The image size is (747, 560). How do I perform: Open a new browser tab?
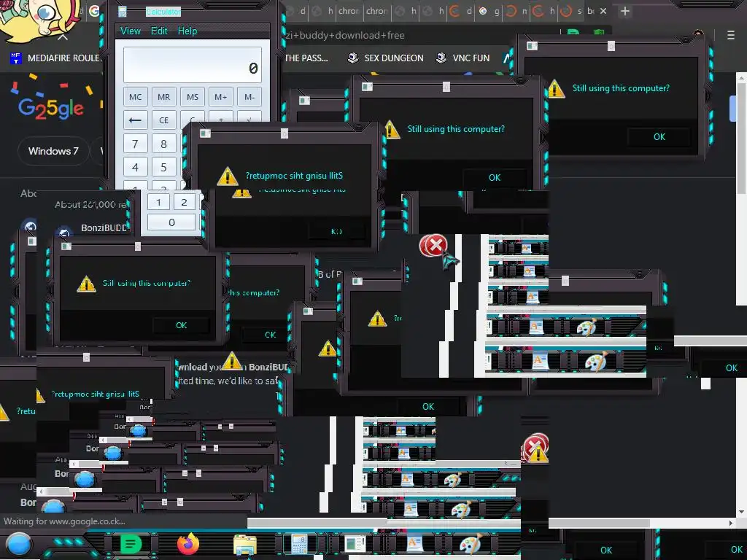[x=625, y=11]
